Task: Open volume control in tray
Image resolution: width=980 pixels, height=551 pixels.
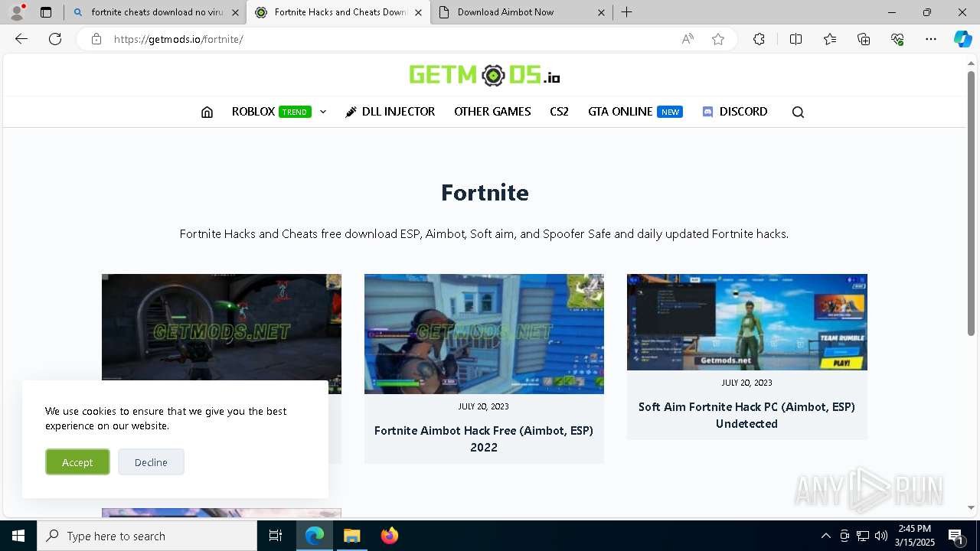Action: click(x=881, y=536)
